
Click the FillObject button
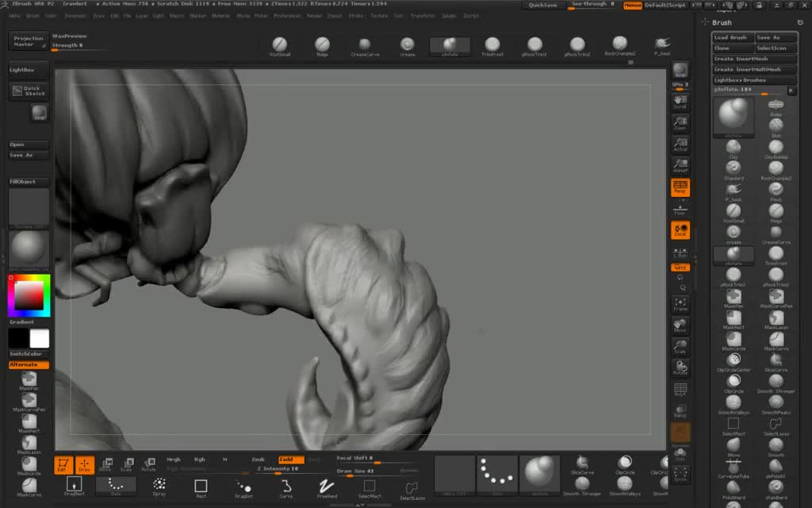(29, 182)
